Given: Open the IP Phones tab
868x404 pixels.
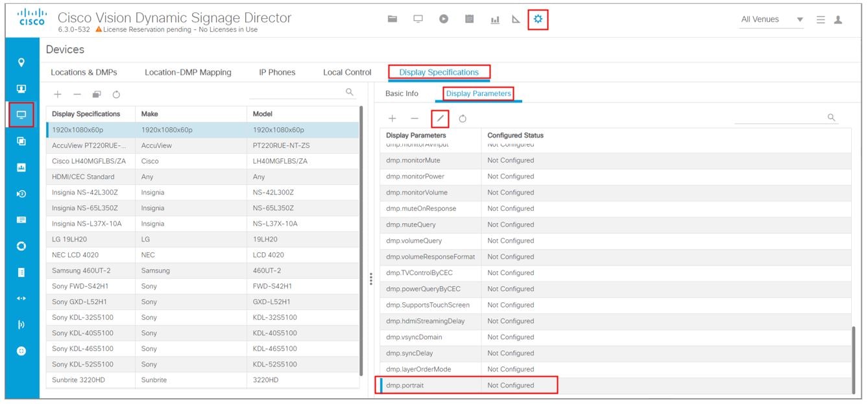Looking at the screenshot, I should (278, 72).
